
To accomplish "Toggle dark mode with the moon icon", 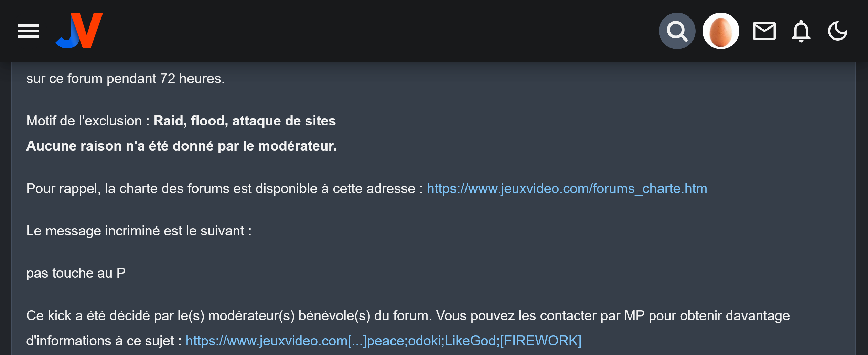I will (838, 31).
